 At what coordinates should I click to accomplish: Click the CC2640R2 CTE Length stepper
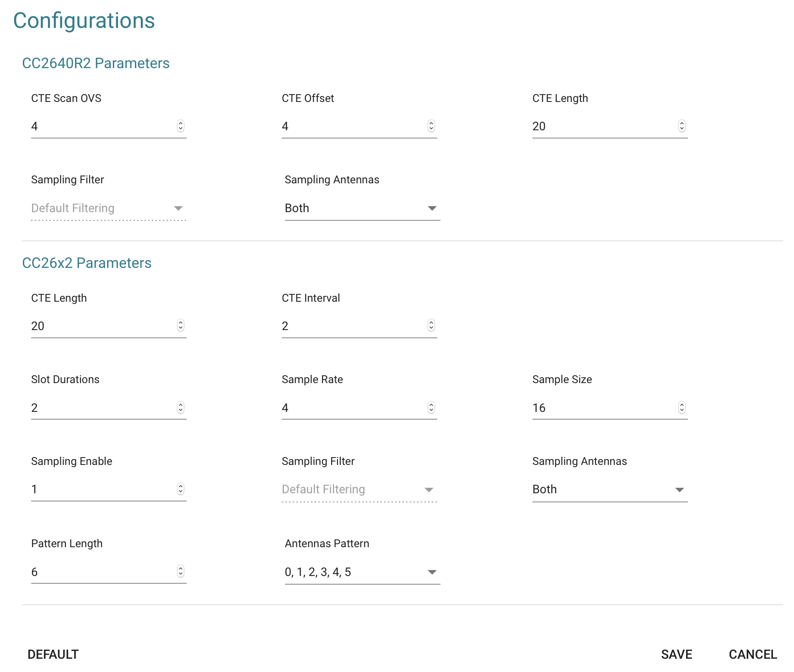click(x=682, y=126)
